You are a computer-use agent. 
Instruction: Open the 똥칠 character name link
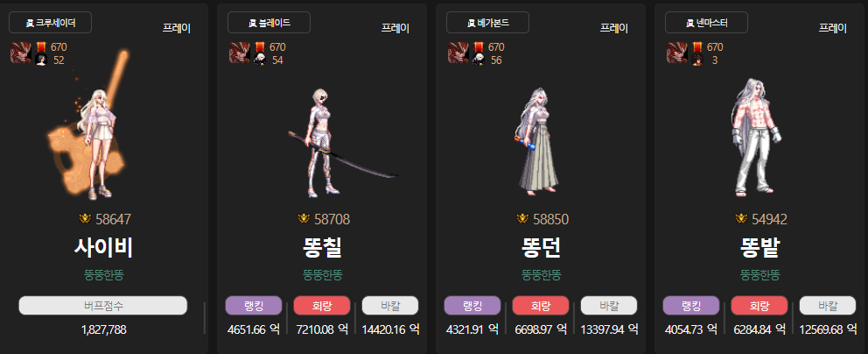(x=322, y=248)
